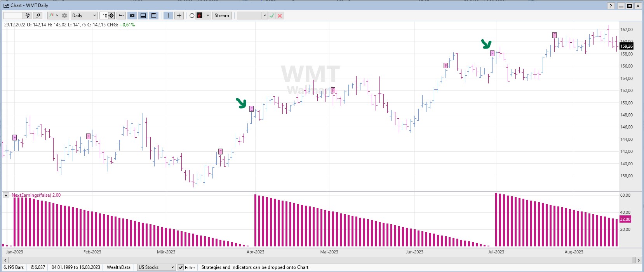Decrease bar spacing with the down arrow
Screen dimensions: 644x272
click(x=112, y=17)
